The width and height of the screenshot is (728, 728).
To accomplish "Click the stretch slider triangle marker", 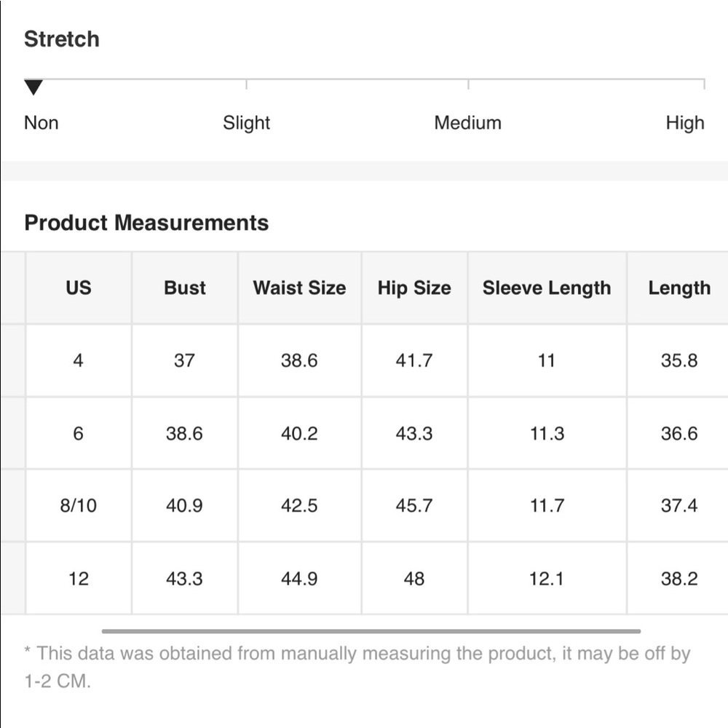I will click(33, 87).
